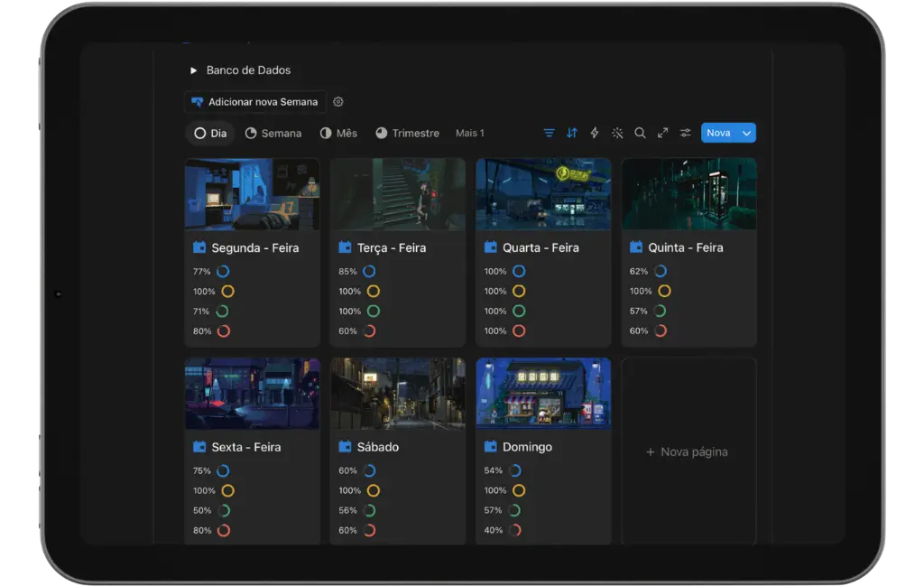Screen dimensions: 924x586
Task: Open the Terça - Feira staircase cover image
Action: pos(398,194)
